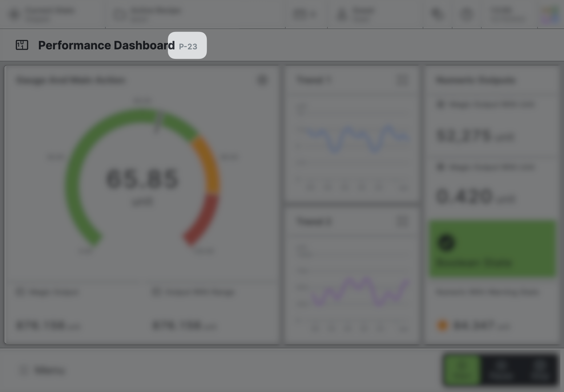Image resolution: width=564 pixels, height=392 pixels.
Task: Click the middle dark button in bottom-right group
Action: pyautogui.click(x=501, y=370)
